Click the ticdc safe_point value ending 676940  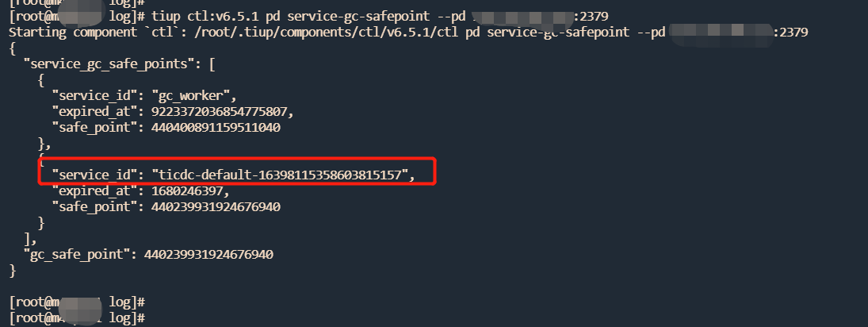(x=209, y=206)
